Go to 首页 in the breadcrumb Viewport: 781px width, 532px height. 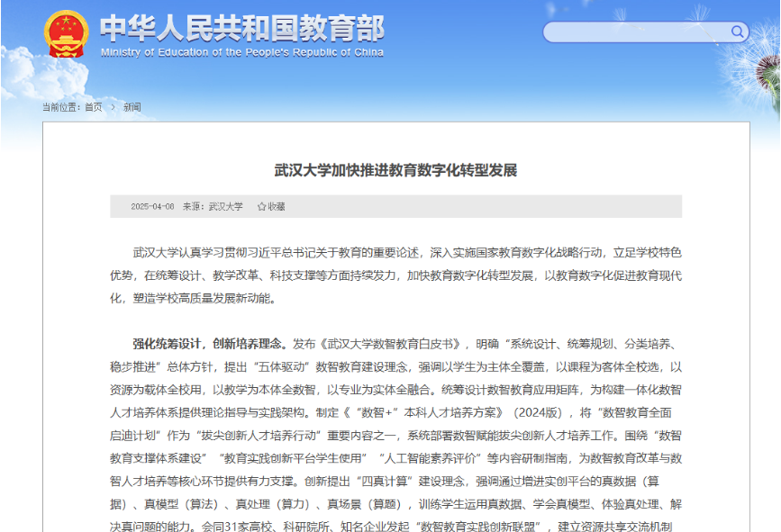[x=94, y=107]
